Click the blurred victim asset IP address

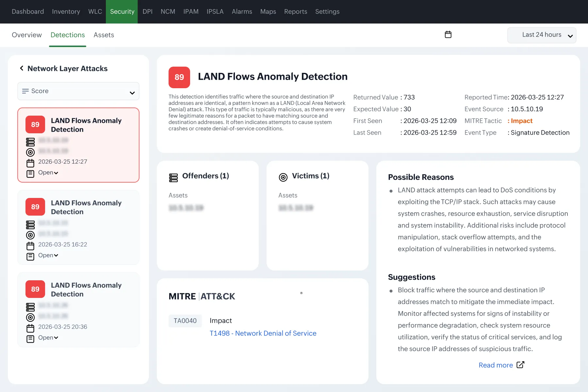[x=296, y=208]
